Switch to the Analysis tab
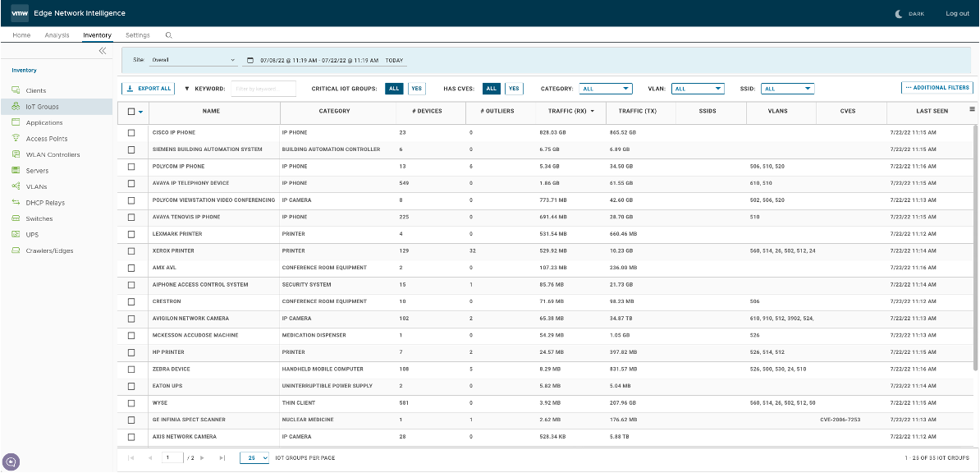Image resolution: width=980 pixels, height=473 pixels. coord(57,35)
